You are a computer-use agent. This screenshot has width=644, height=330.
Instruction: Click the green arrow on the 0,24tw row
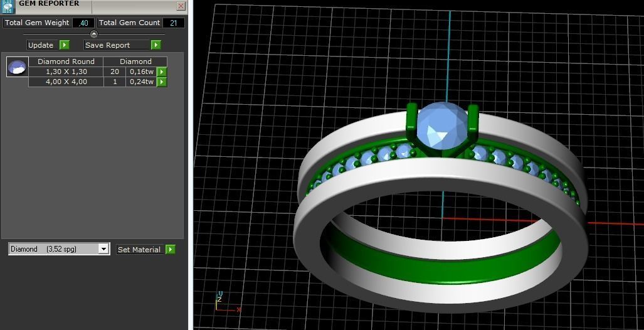(162, 82)
